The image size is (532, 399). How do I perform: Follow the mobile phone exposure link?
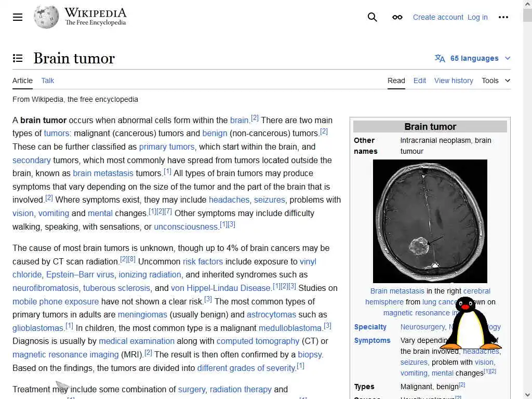point(56,302)
